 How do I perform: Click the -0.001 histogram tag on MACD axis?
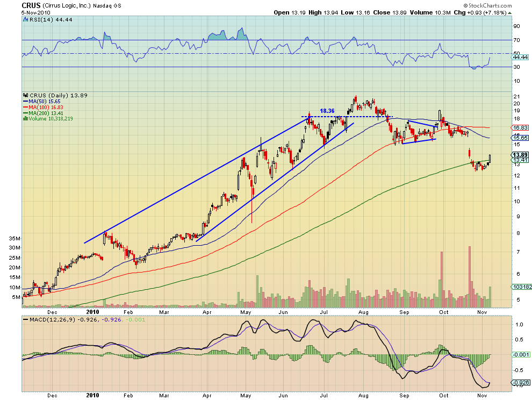pyautogui.click(x=521, y=354)
